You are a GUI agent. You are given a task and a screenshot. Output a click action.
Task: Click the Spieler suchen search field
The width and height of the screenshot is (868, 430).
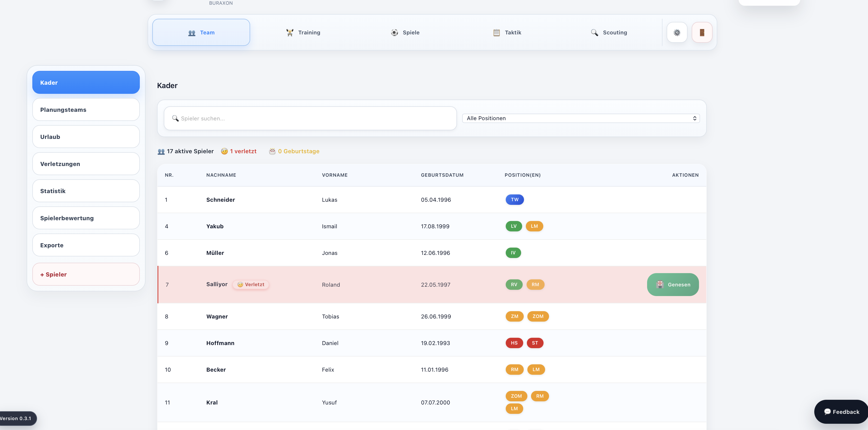310,118
